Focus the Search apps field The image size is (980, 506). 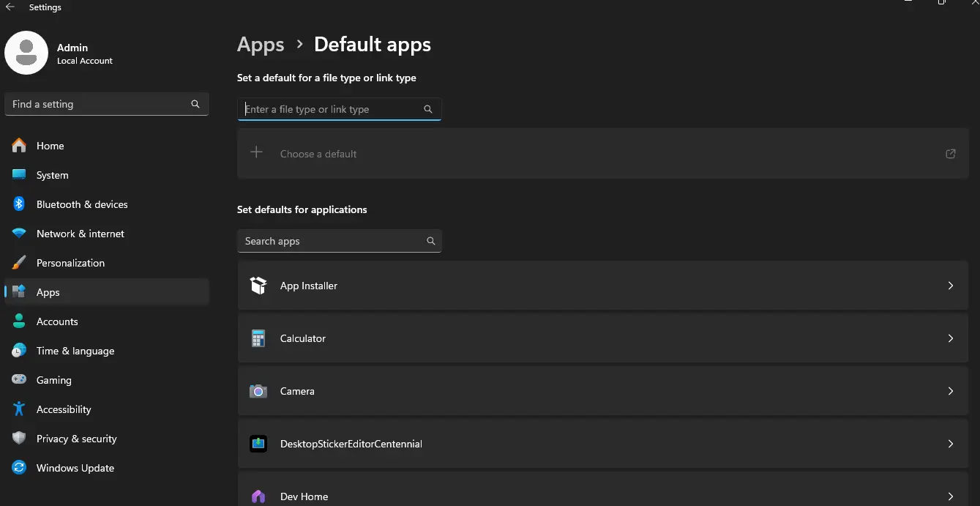tap(340, 241)
